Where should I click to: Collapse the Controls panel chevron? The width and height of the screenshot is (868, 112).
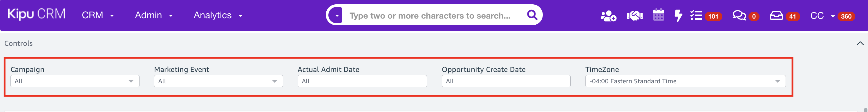pos(860,43)
